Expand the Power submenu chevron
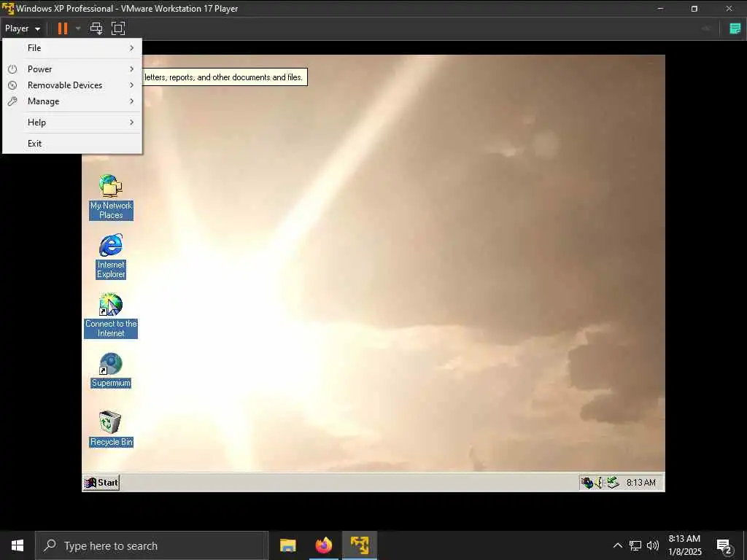This screenshot has height=560, width=747. 132,69
